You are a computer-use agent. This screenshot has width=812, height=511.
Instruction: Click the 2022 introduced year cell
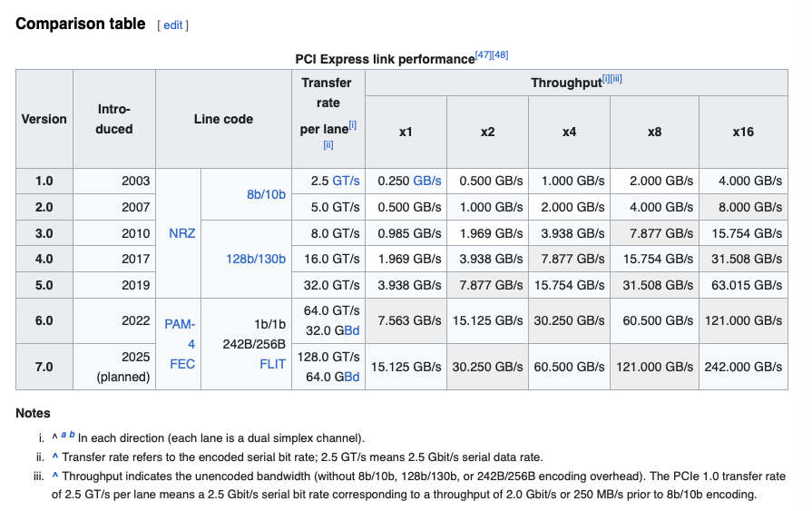[x=114, y=320]
